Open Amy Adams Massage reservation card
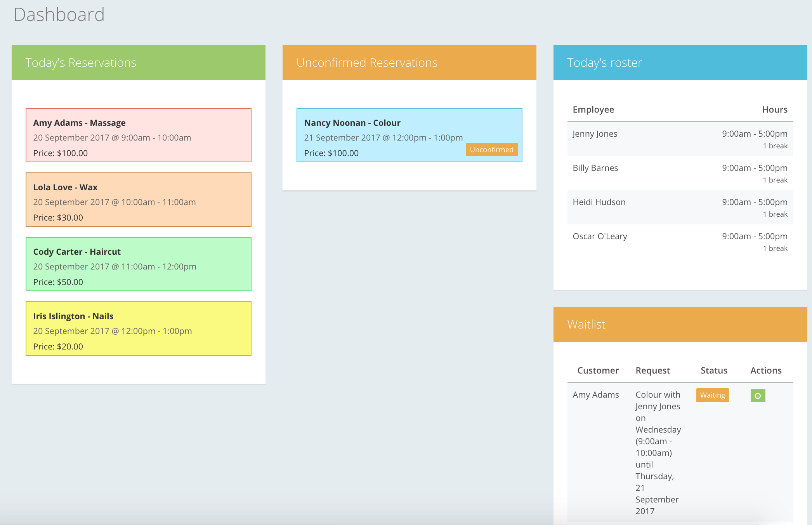 pyautogui.click(x=139, y=135)
